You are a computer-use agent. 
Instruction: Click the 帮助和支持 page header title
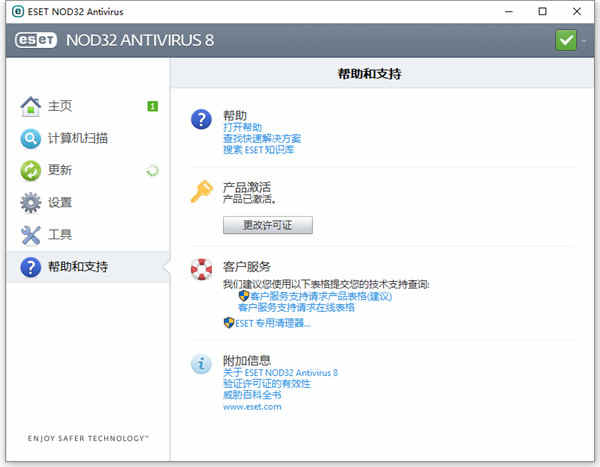pos(369,73)
